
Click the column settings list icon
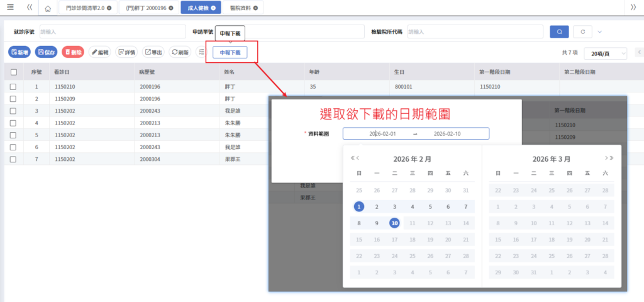coord(201,53)
